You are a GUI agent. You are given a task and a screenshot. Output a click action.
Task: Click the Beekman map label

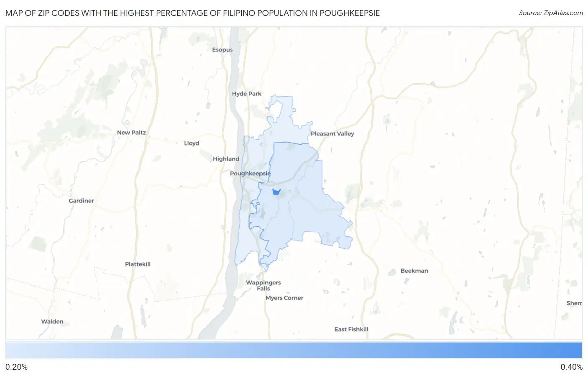414,271
